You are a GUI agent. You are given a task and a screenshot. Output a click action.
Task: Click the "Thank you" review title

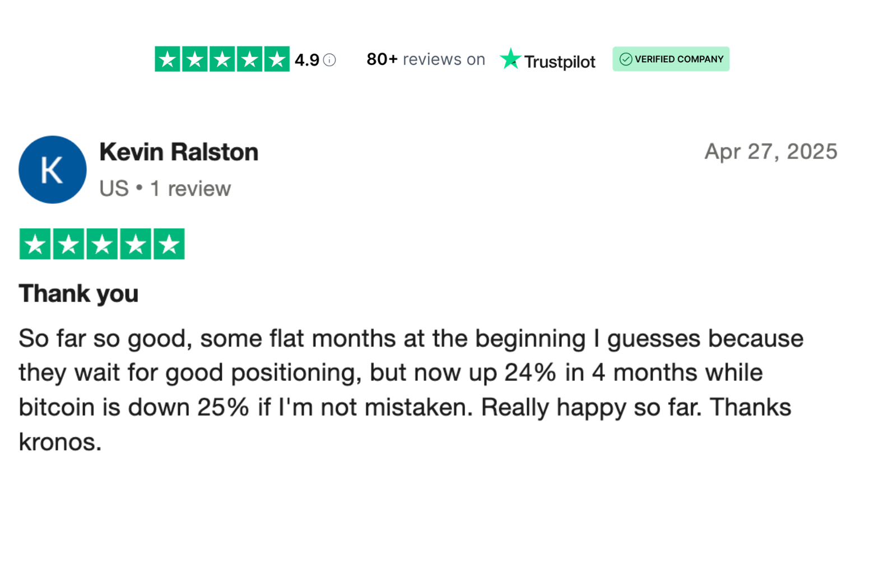pyautogui.click(x=78, y=293)
